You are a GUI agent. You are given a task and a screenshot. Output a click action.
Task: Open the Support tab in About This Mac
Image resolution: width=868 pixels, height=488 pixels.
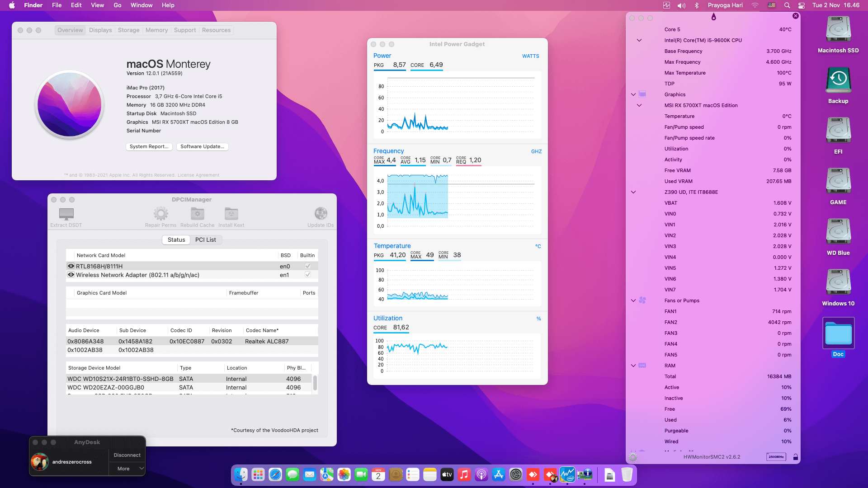coord(185,30)
